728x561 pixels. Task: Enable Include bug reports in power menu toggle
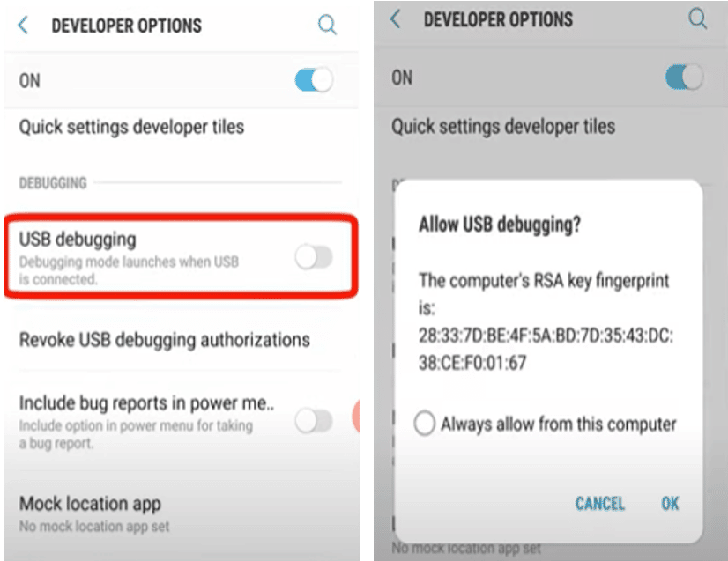[x=314, y=421]
